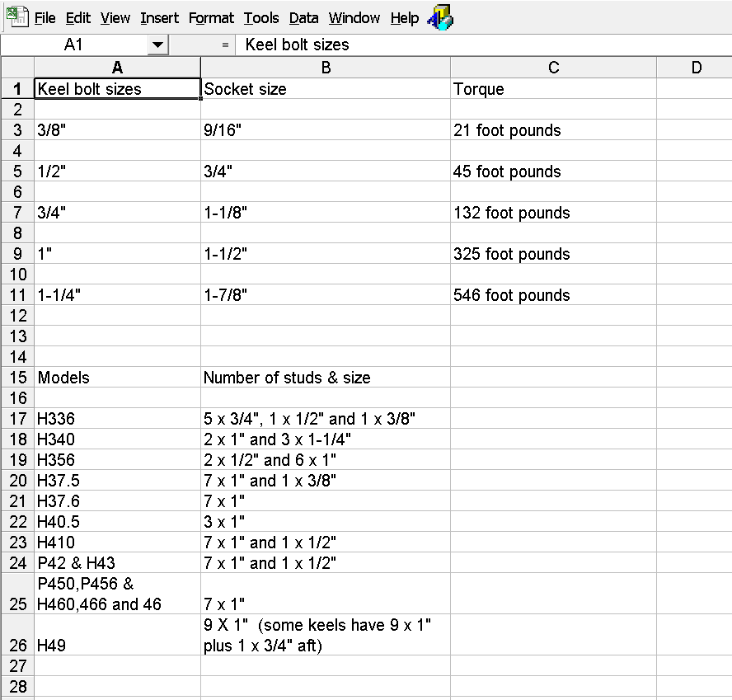Select cell '5 x 3/4", 1 x 1/2" and 1 x 3/8"'
This screenshot has height=700, width=732.
point(326,418)
